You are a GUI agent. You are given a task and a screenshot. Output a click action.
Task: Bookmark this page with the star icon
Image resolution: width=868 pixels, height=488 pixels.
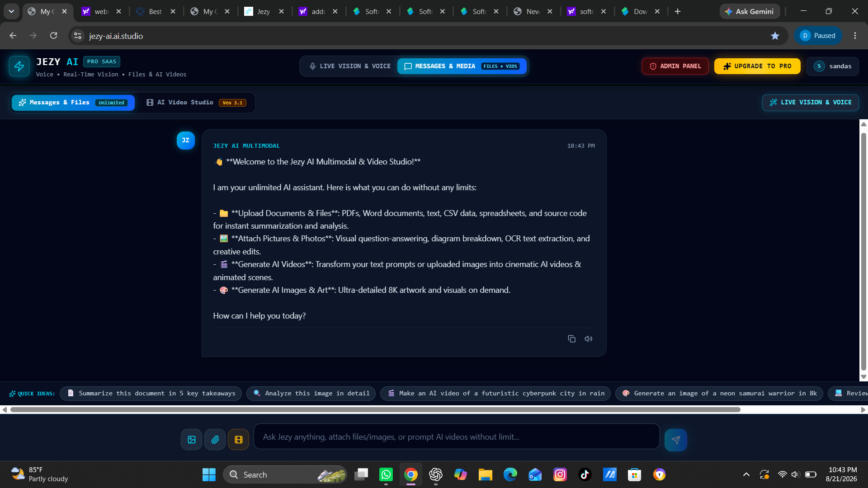pos(775,36)
